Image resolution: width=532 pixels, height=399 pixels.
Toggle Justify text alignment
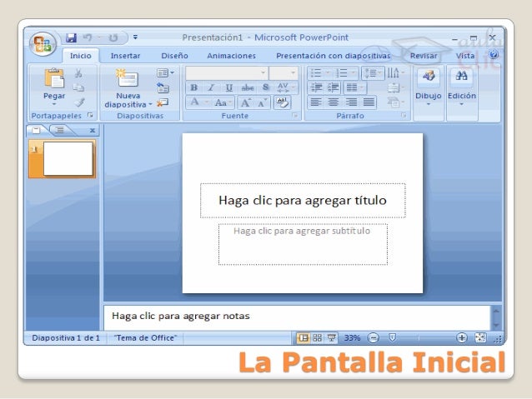point(369,102)
